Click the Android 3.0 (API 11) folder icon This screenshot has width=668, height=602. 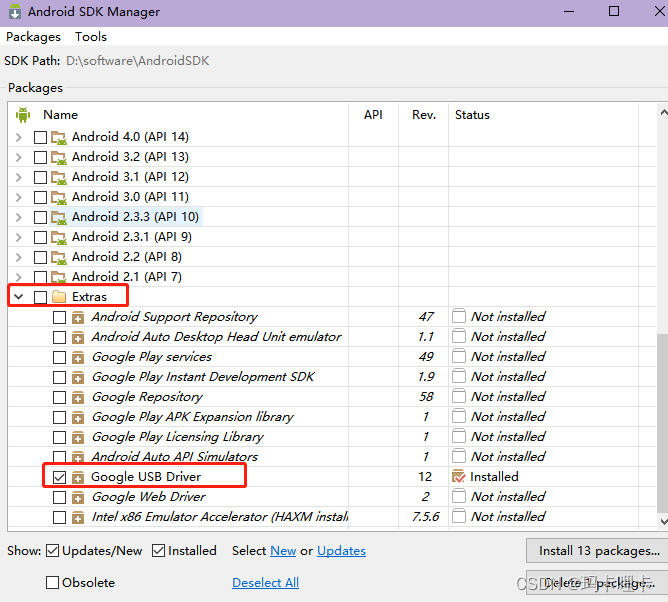(x=59, y=197)
